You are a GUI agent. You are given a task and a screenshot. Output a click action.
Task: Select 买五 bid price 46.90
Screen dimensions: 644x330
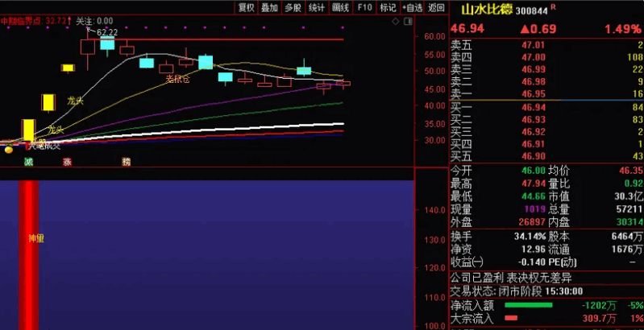pos(534,156)
